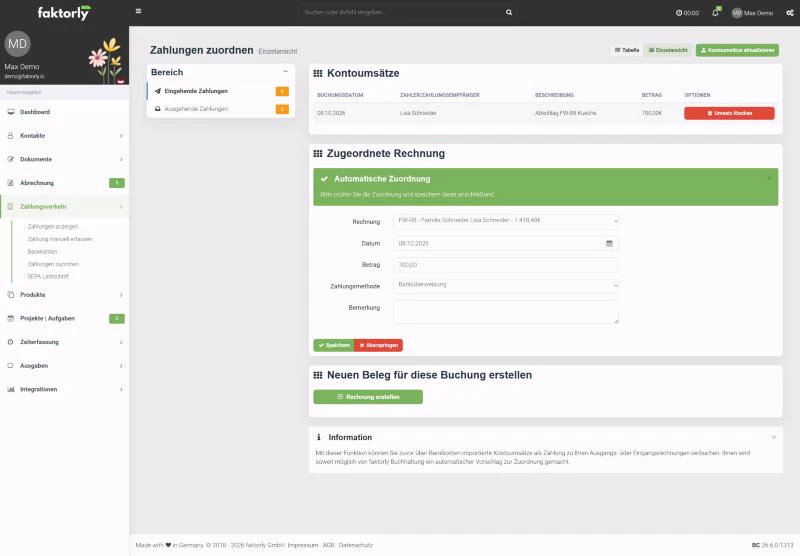
Task: Open Projekte | Aufgaben in sidebar
Action: click(64, 318)
